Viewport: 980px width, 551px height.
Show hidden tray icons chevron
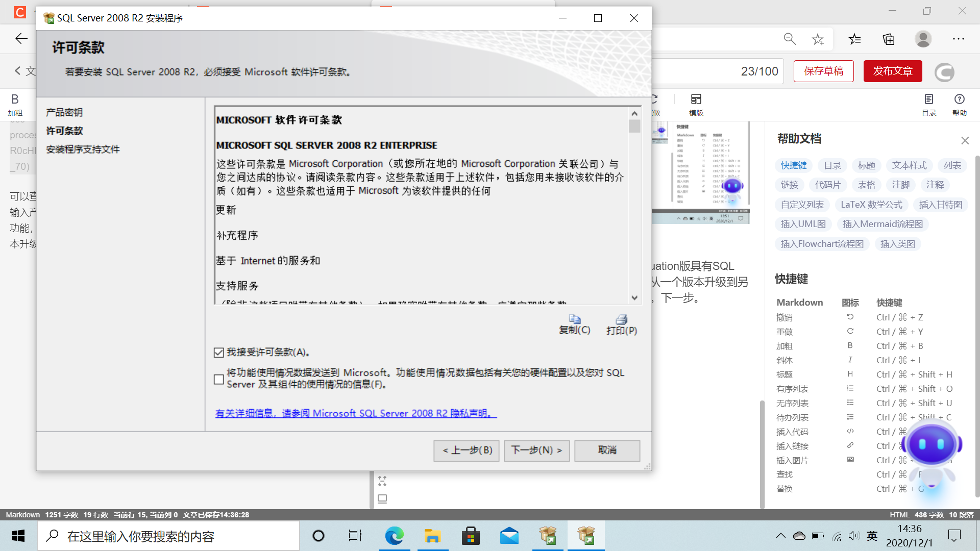pyautogui.click(x=780, y=536)
